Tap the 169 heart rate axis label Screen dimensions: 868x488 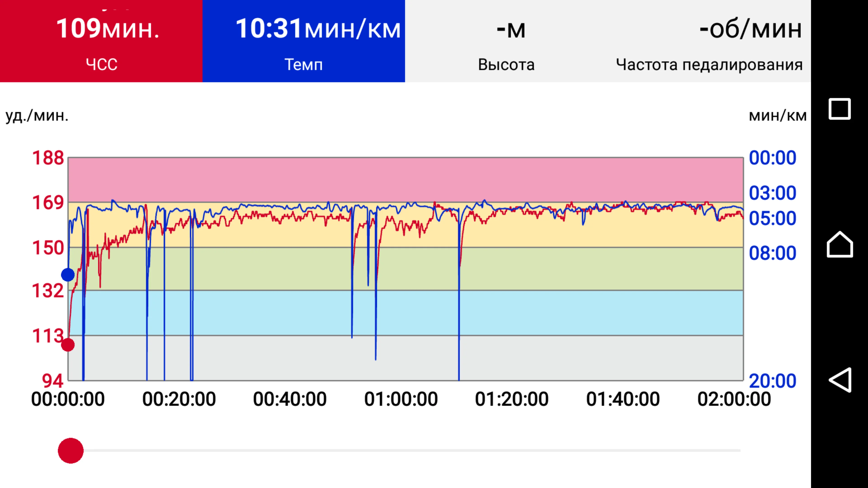(48, 203)
